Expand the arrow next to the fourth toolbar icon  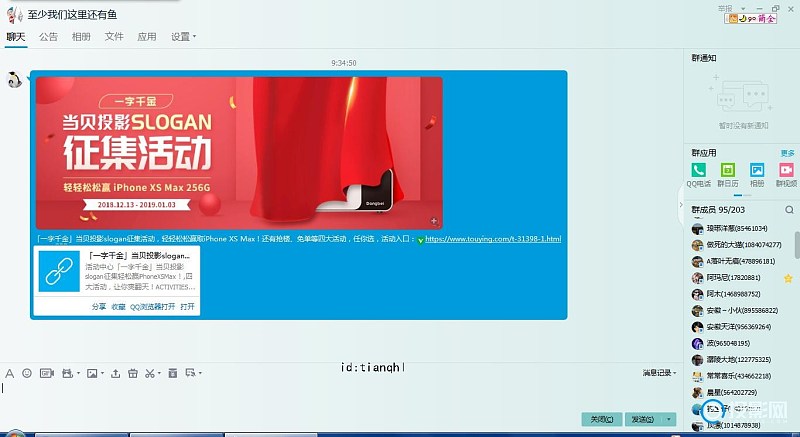pyautogui.click(x=78, y=373)
